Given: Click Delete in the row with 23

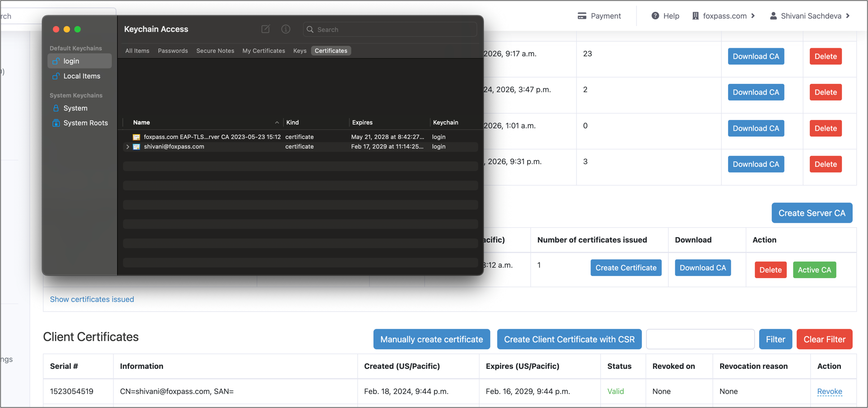Looking at the screenshot, I should 826,56.
